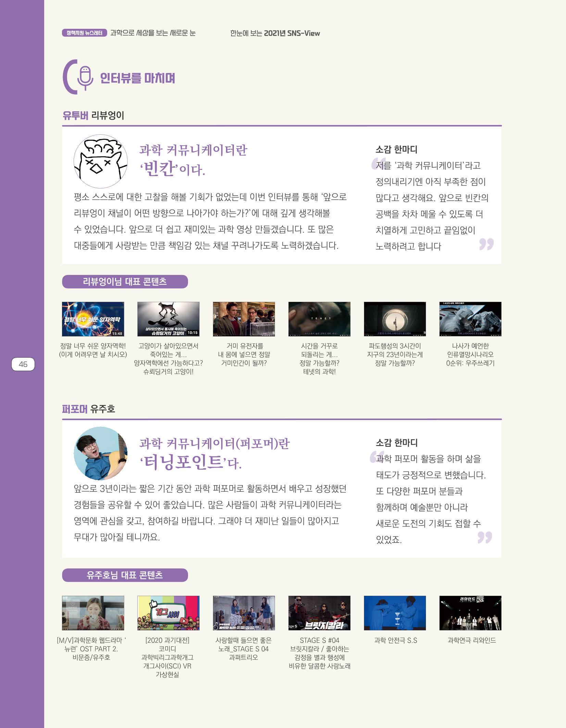
Task: Click caption 거미 유전자를 내 몸에 넣으면
Action: click(244, 354)
